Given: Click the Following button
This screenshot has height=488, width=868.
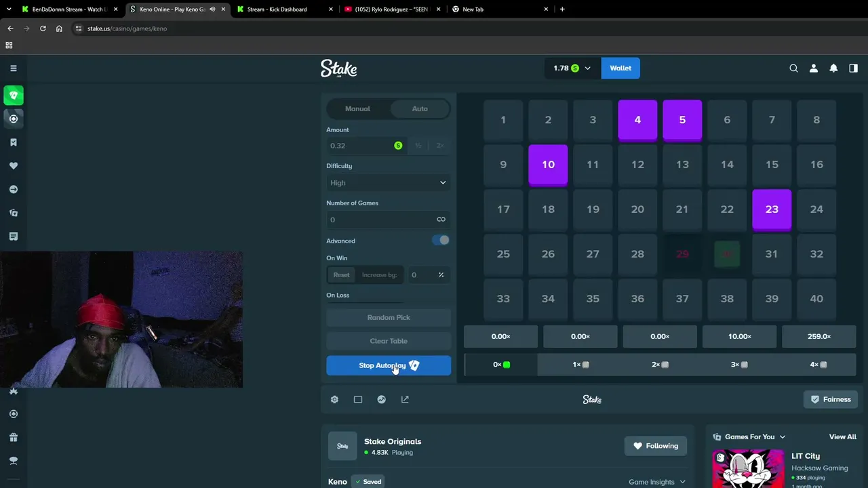Looking at the screenshot, I should coord(656,446).
